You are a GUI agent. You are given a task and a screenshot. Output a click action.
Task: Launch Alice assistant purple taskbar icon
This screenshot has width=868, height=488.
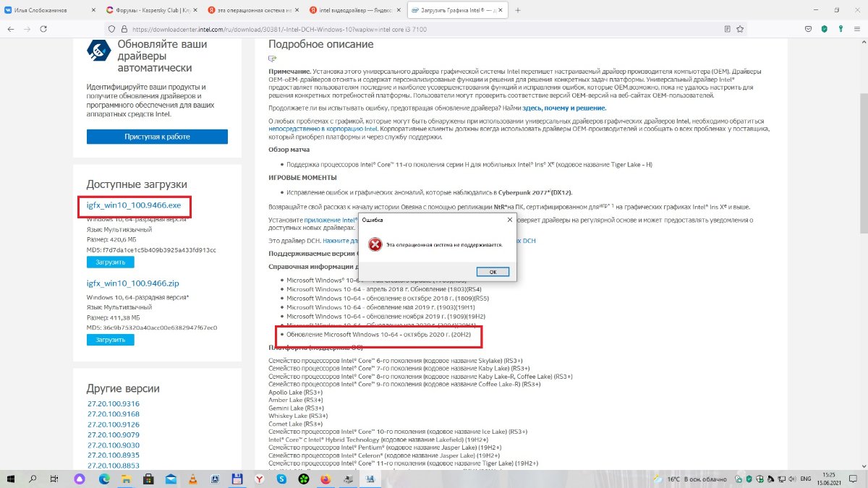point(80,478)
